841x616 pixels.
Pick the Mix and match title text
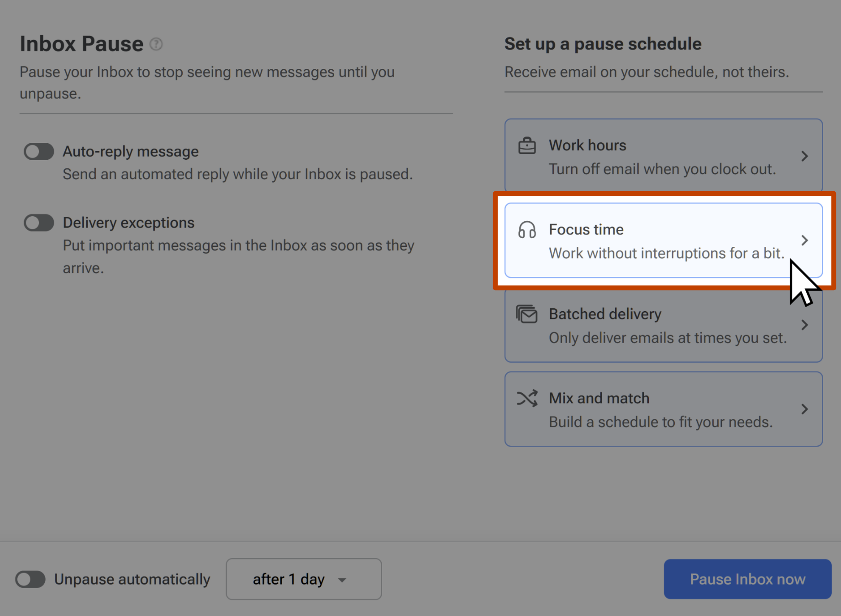click(x=599, y=398)
